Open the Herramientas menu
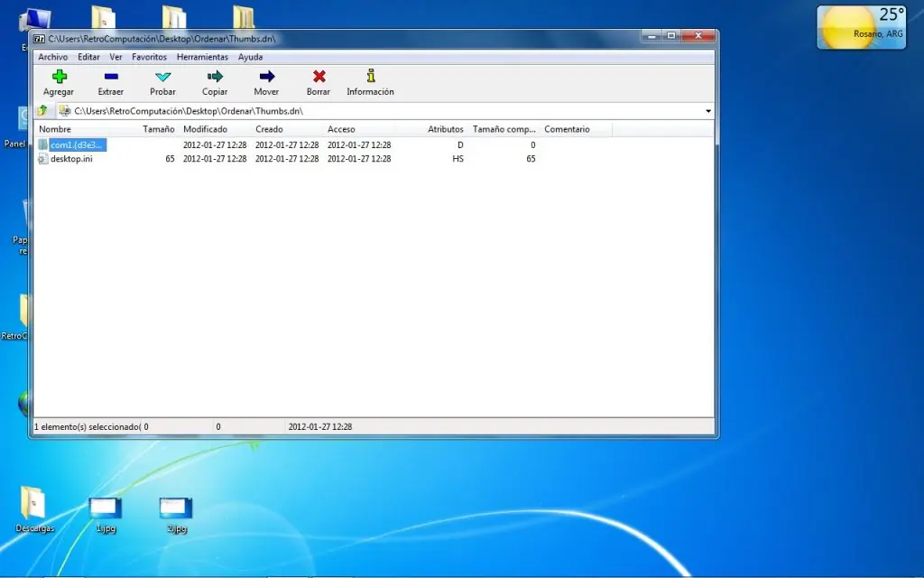Screen dimensions: 924x578 coord(202,57)
